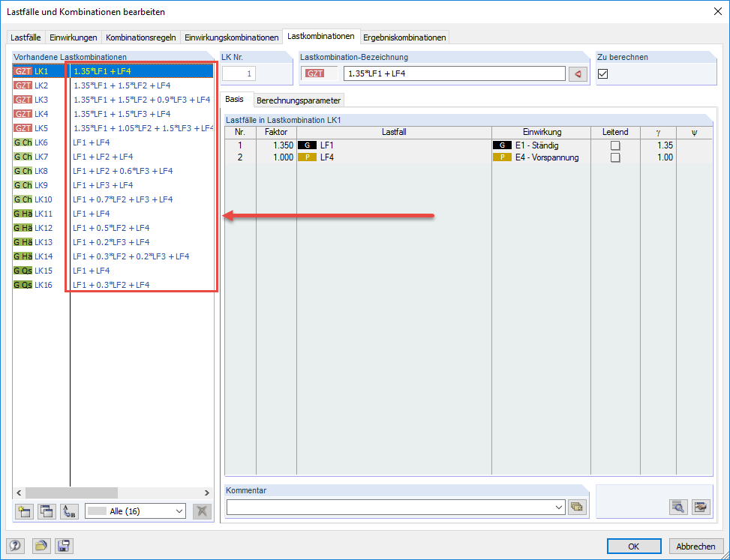Click the G badge beside E1 - Ständig

click(502, 145)
